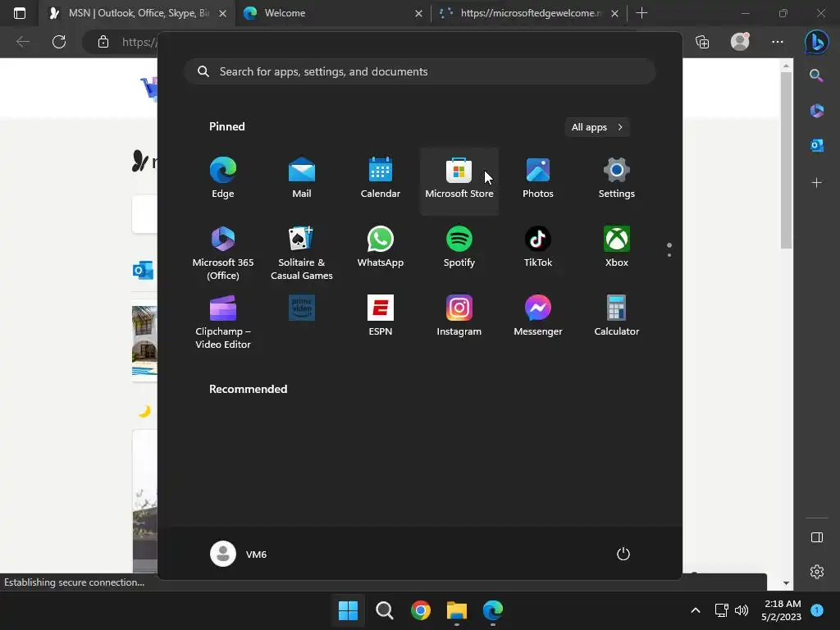Click the Edge page vertical scrollbar

(x=786, y=161)
